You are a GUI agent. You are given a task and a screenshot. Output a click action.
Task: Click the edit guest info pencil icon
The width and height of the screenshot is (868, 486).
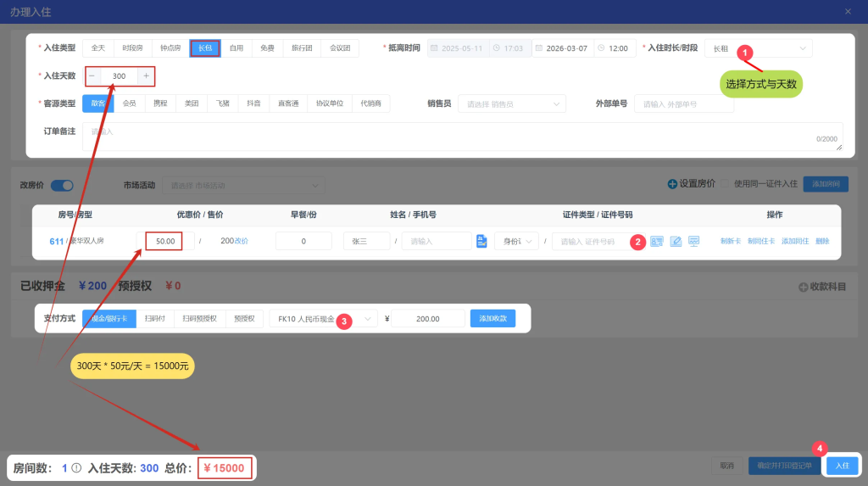676,242
